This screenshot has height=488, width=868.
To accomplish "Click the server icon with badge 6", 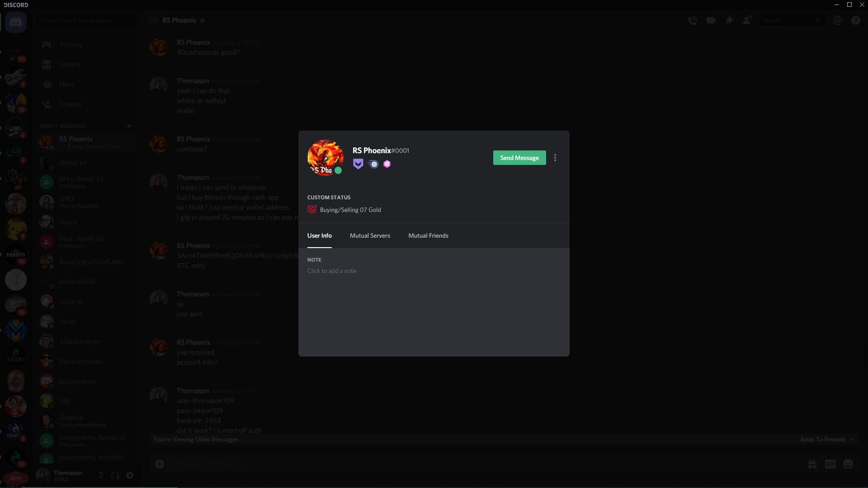I will [16, 128].
